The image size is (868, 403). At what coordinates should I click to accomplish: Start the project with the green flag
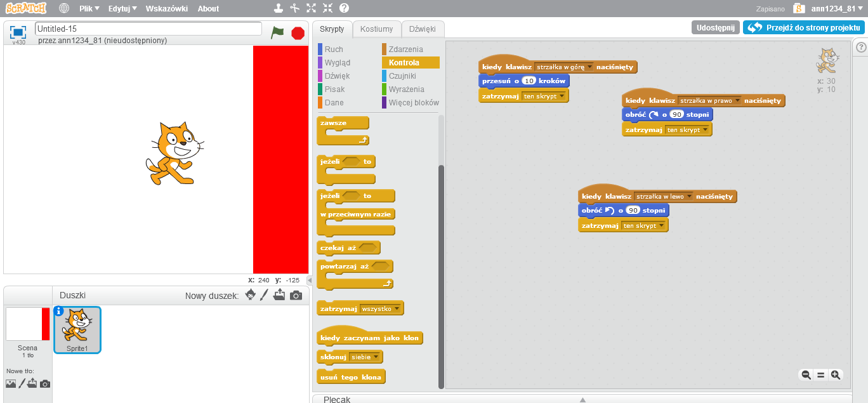point(277,32)
